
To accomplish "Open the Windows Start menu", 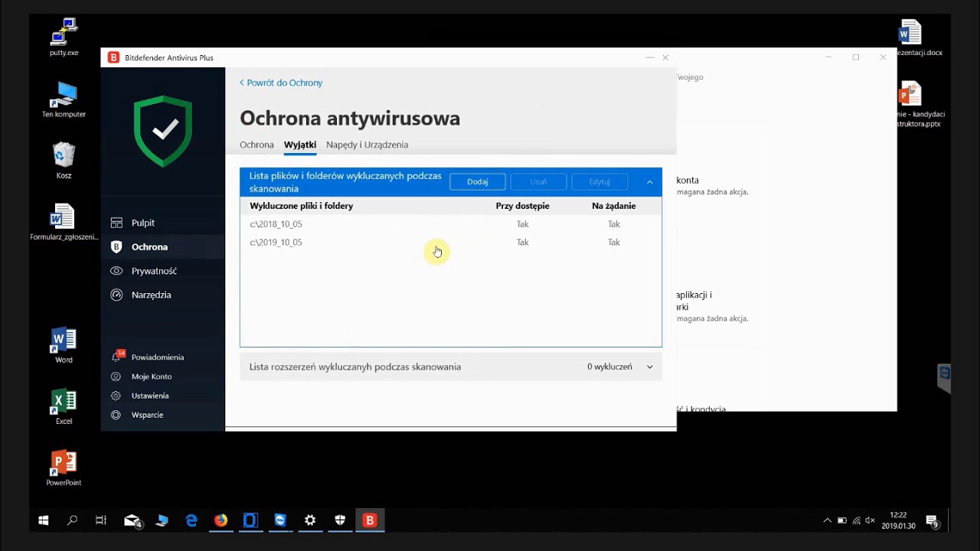I will (x=44, y=520).
